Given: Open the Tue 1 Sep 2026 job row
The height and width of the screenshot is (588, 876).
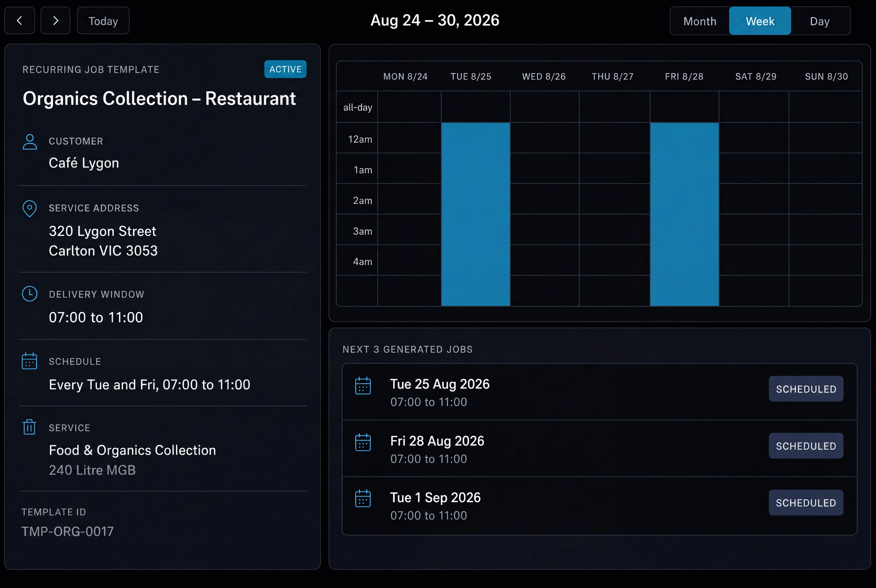Looking at the screenshot, I should (x=599, y=506).
